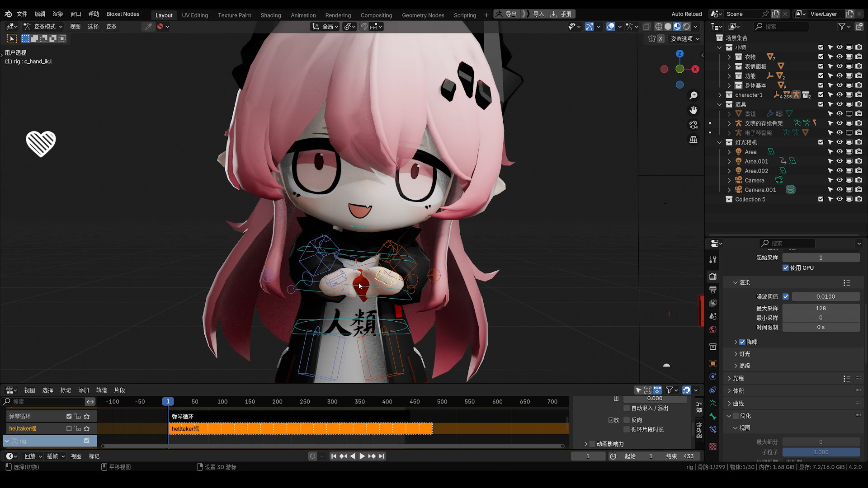Switch perspective/orthographic grid icon

pos(693,140)
